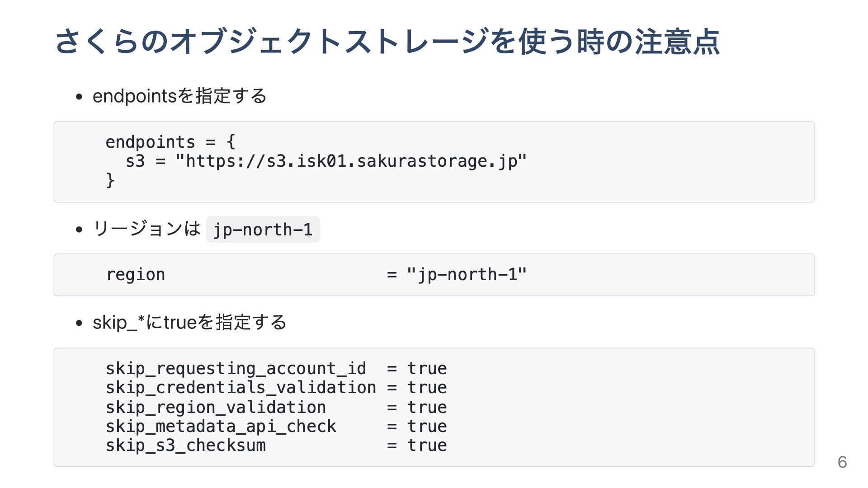Click the "s3" key in the endpoints block

point(135,161)
